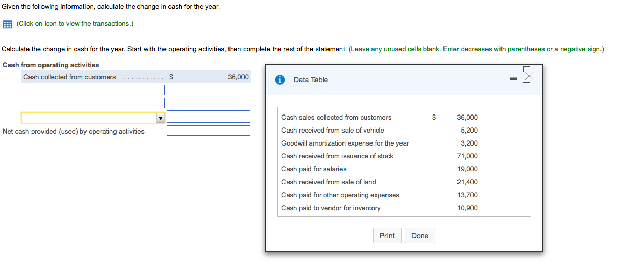Click the 13,700 value in the data table
Image resolution: width=644 pixels, height=274 pixels.
point(467,195)
